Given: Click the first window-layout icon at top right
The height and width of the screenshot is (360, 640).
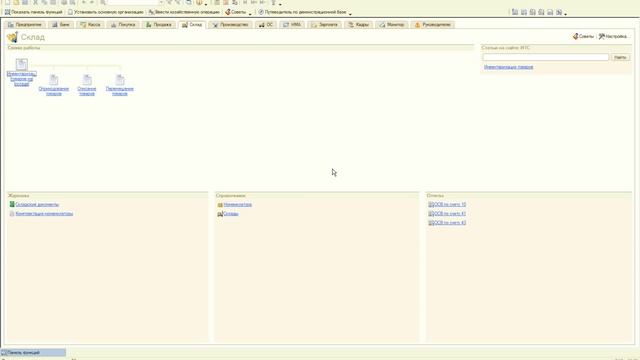Looking at the screenshot, I should point(515,12).
